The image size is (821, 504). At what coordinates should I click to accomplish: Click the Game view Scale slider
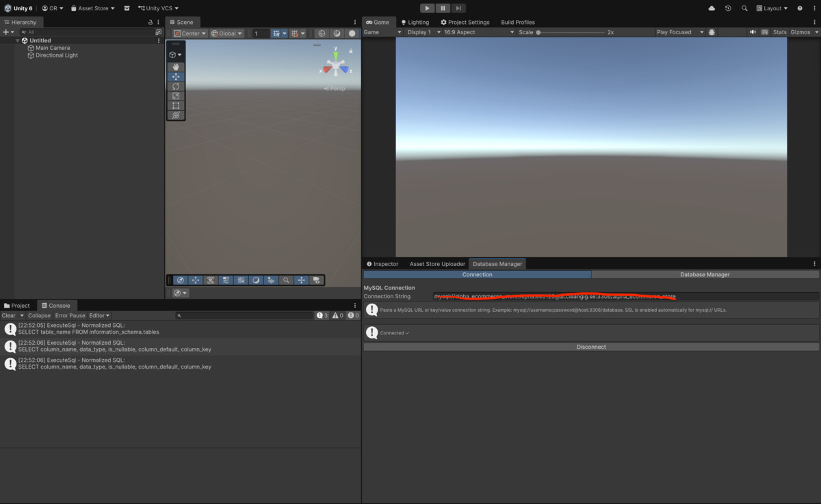click(x=571, y=32)
